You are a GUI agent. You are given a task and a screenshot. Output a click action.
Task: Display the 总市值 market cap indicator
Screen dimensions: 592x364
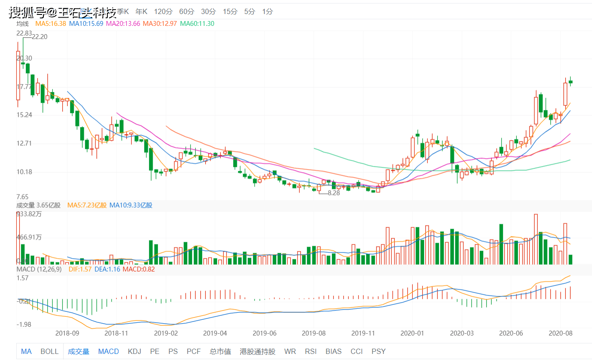coord(220,351)
